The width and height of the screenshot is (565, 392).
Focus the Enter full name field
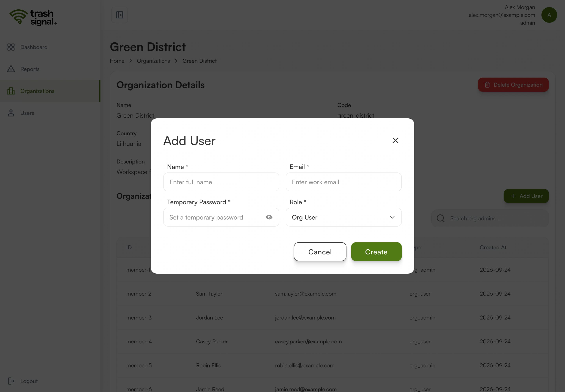tap(221, 182)
